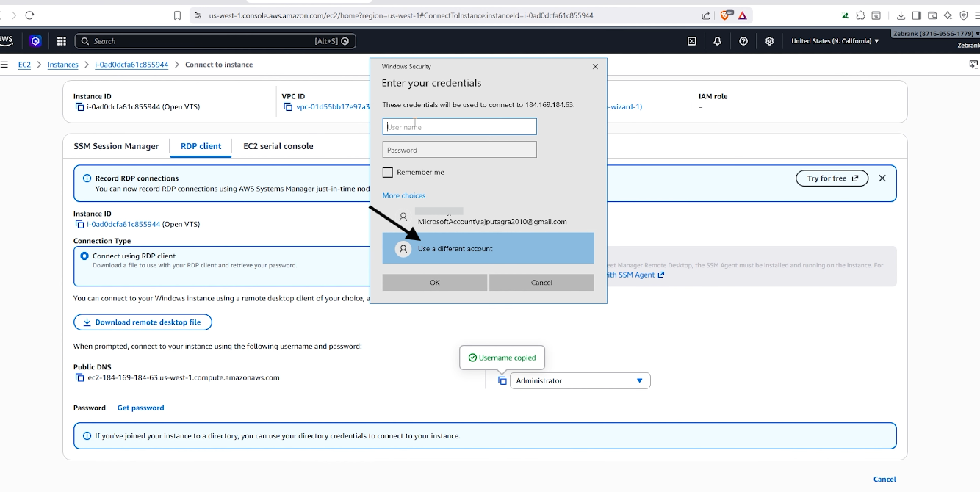Click the Get password link
The image size is (980, 492).
[x=141, y=408]
